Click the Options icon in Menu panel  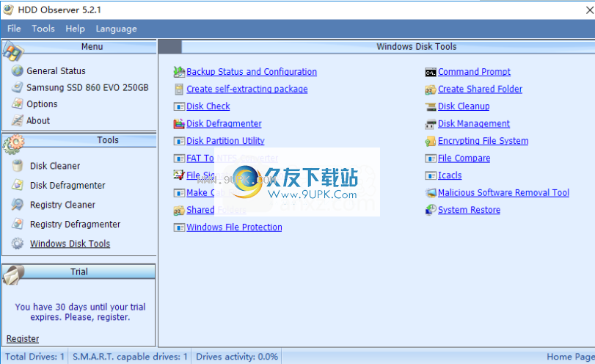tap(18, 103)
